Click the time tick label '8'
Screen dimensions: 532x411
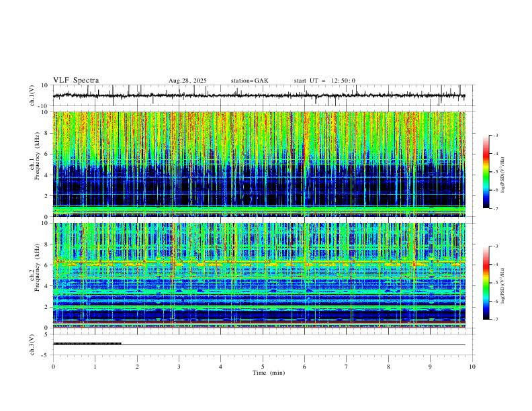pos(388,367)
